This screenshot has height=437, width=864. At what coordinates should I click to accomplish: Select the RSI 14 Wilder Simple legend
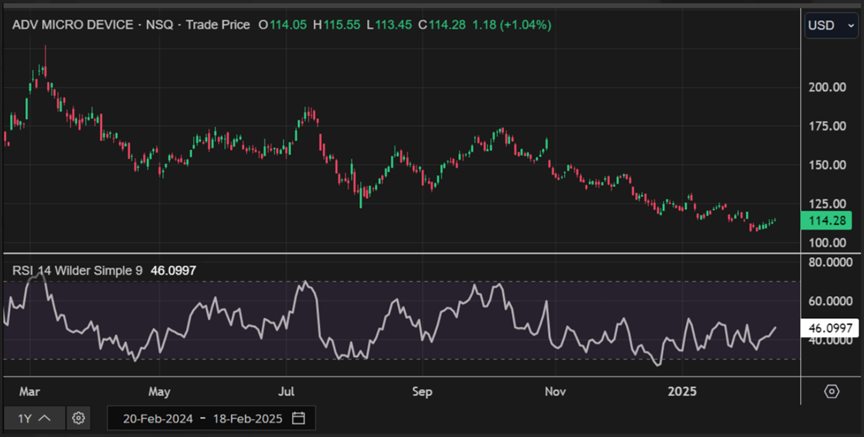pos(77,270)
